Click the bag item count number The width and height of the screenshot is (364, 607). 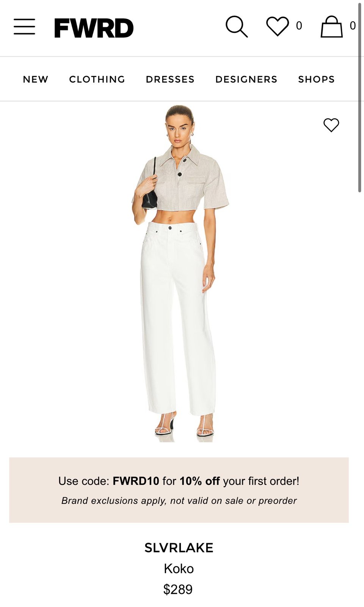(353, 26)
